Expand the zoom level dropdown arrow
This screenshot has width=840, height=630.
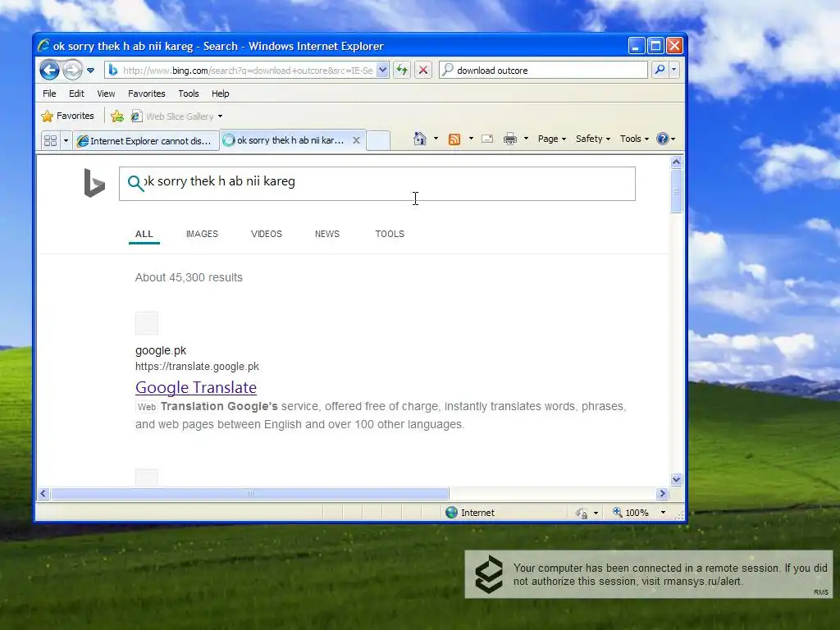tap(663, 513)
